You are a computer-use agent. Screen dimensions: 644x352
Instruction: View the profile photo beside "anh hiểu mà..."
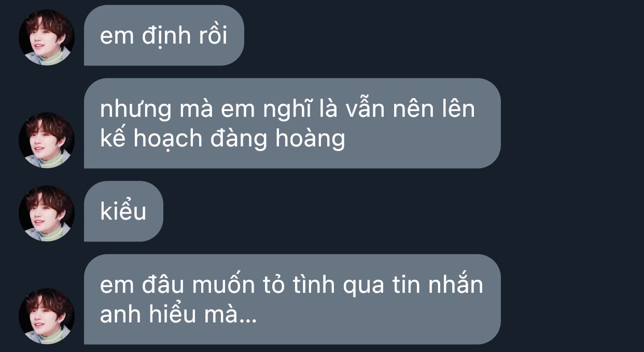point(47,316)
